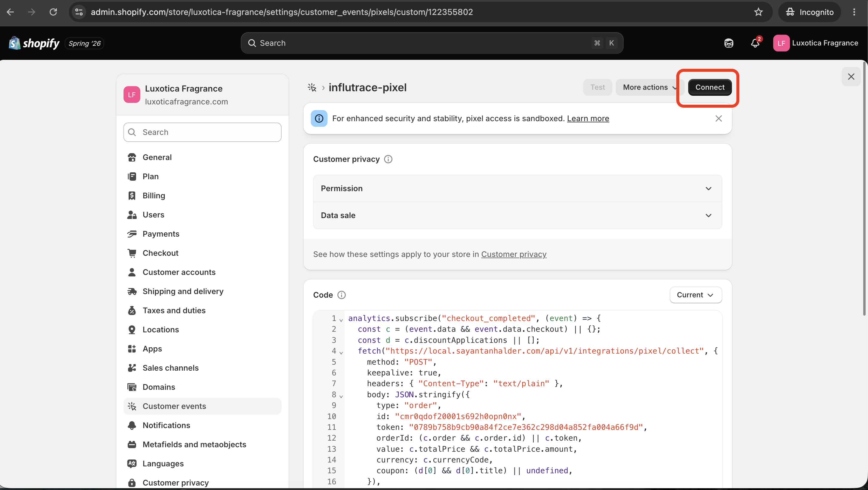Screen dimensions: 868x490
Task: Click the settings sidebar Search field
Action: click(x=202, y=132)
